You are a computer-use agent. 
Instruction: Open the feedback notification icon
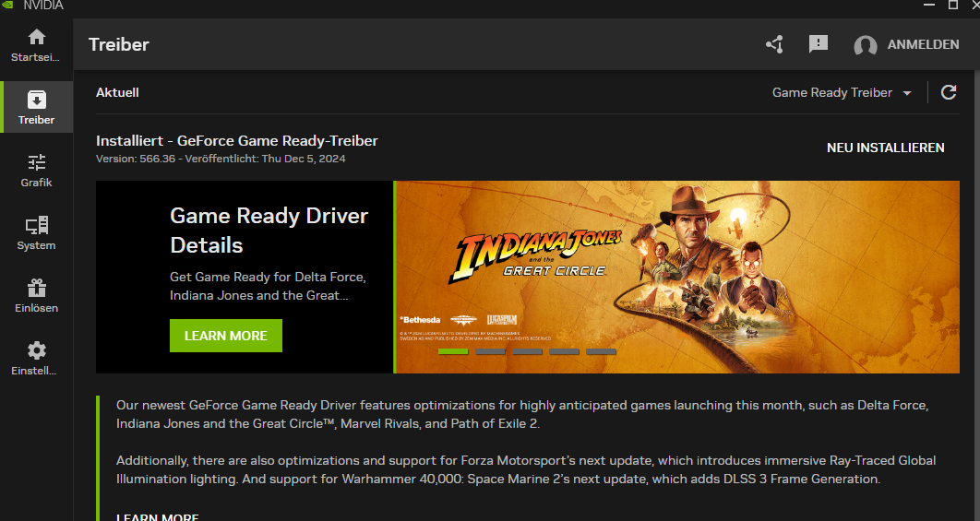(x=819, y=44)
